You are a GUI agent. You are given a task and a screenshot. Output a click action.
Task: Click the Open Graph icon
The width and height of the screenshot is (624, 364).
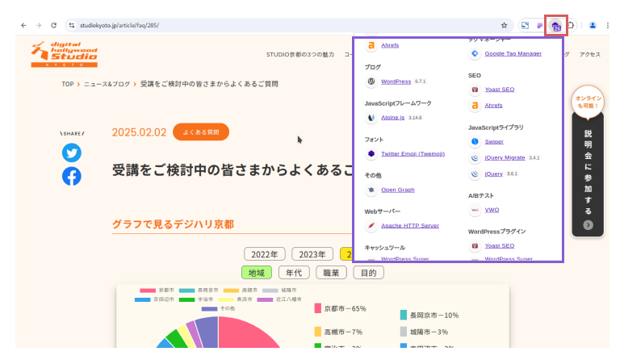[x=371, y=190]
